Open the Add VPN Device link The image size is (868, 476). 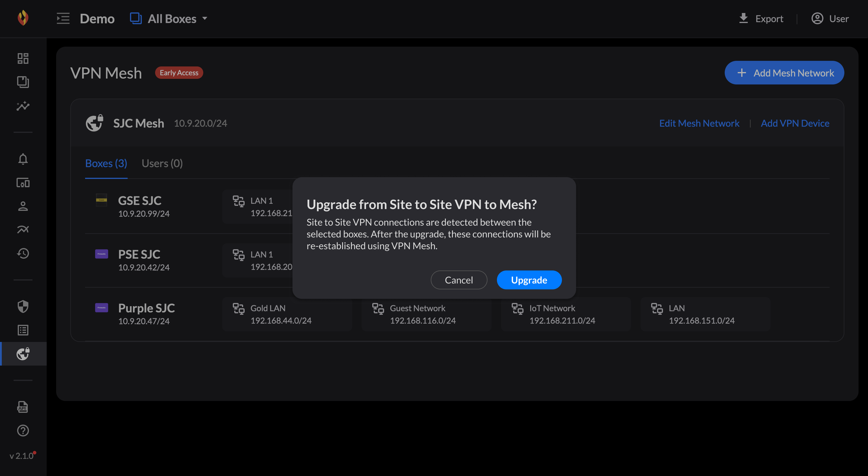coord(795,123)
